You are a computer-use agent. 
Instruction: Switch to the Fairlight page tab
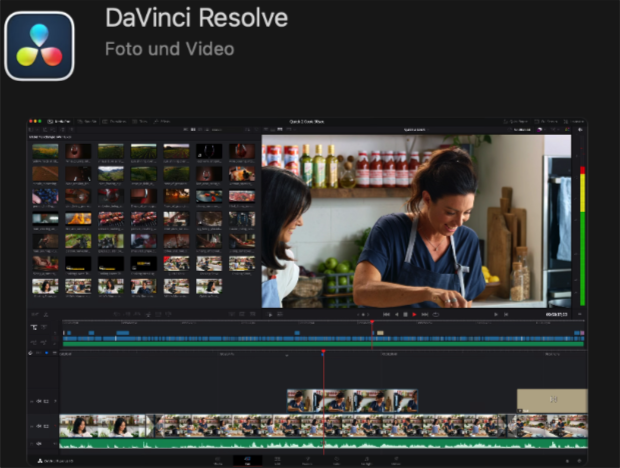(x=366, y=460)
